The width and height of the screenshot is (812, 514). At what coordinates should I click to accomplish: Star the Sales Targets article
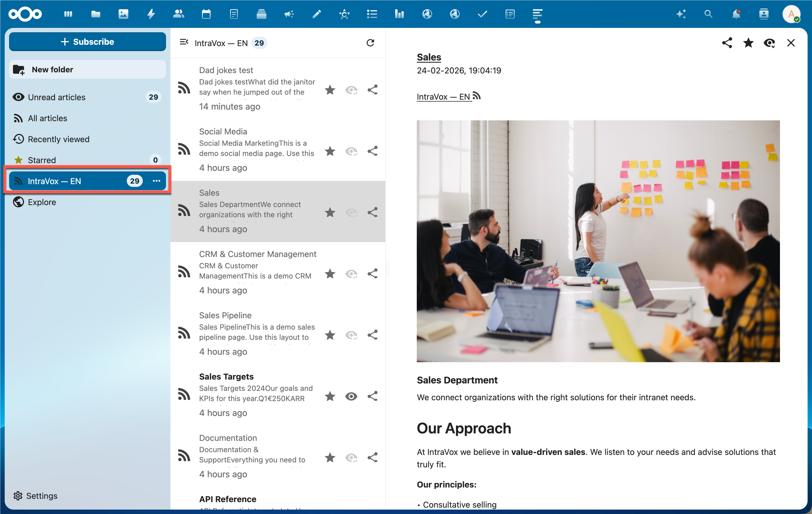(330, 396)
